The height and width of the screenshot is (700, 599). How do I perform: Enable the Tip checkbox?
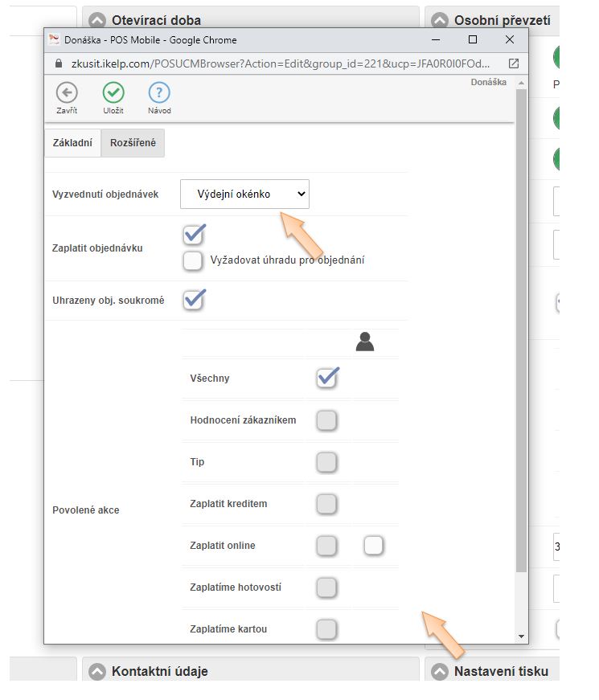[x=326, y=462]
